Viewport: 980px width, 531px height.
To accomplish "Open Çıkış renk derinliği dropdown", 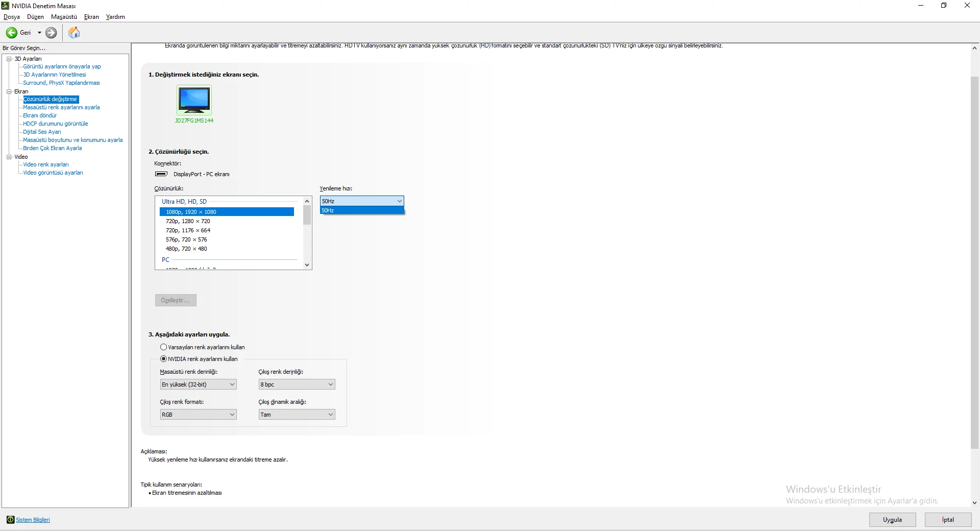I will 297,384.
